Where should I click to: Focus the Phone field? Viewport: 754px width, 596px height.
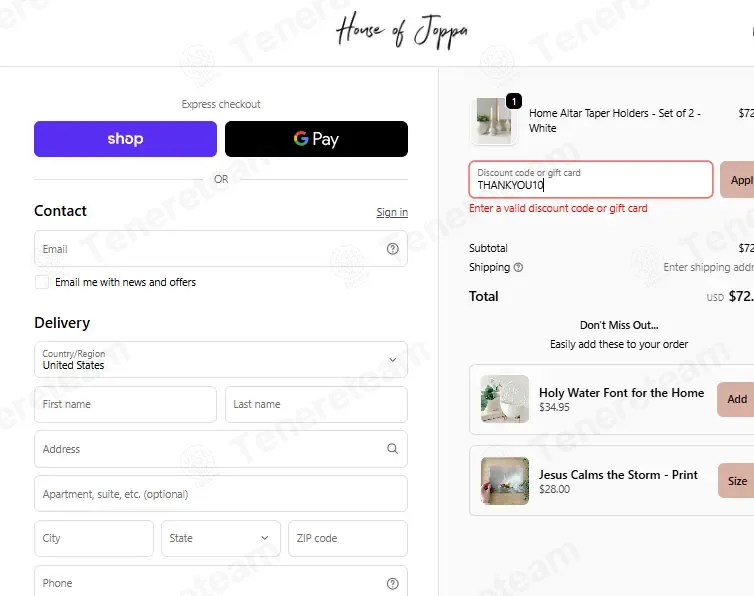(x=221, y=581)
